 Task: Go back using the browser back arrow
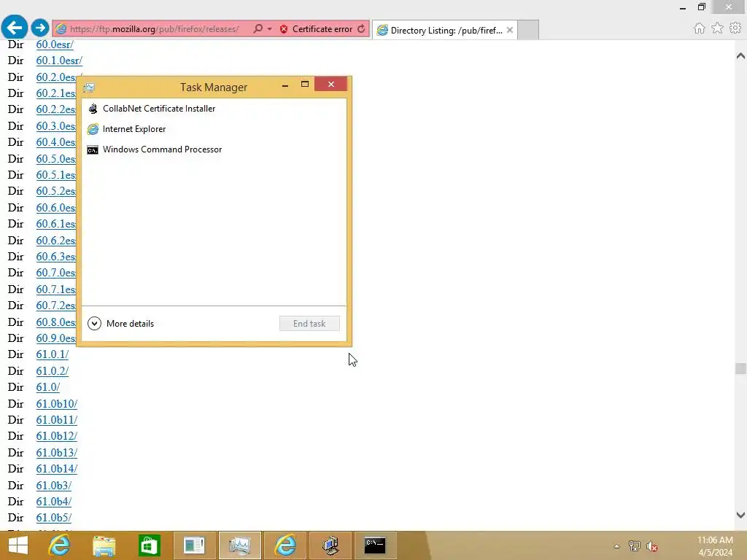(15, 27)
